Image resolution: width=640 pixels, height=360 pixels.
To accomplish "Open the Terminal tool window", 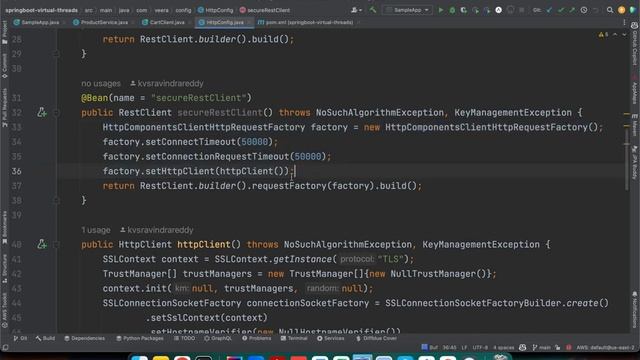I will click(294, 338).
